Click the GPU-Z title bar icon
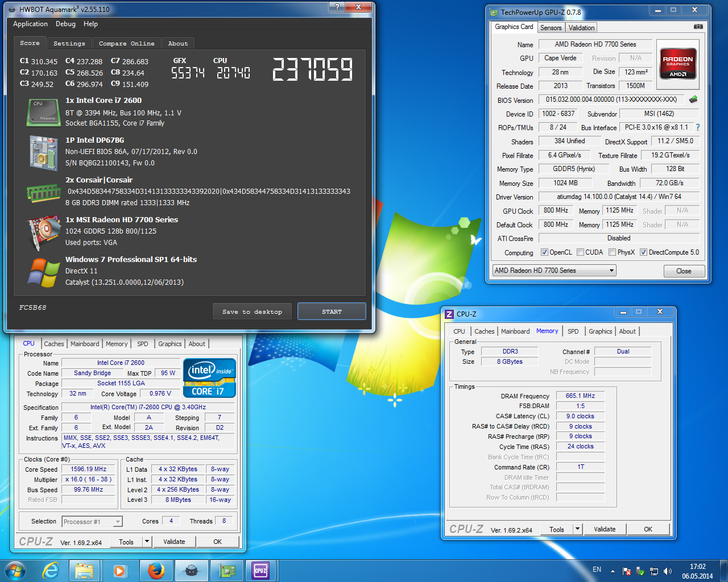The height and width of the screenshot is (582, 728). coord(494,12)
